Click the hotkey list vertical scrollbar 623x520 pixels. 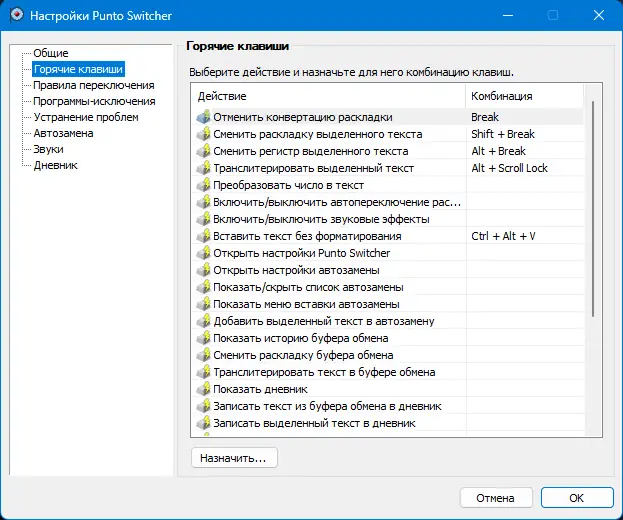[x=593, y=210]
